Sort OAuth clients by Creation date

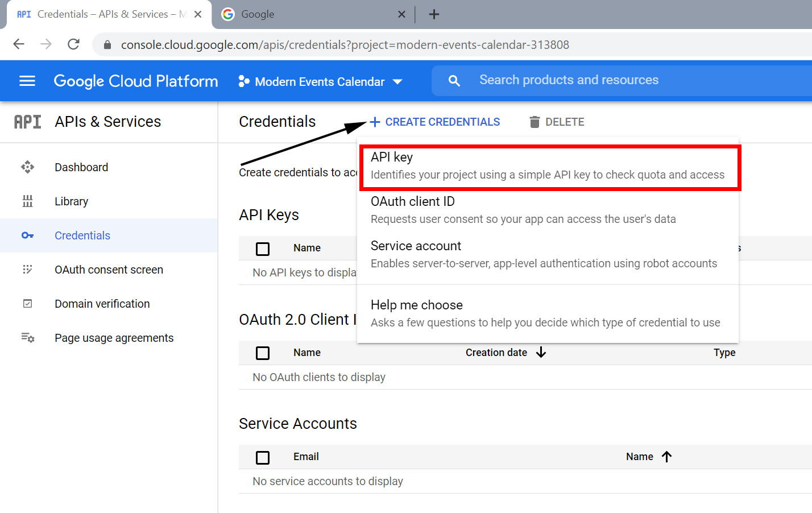click(x=496, y=353)
